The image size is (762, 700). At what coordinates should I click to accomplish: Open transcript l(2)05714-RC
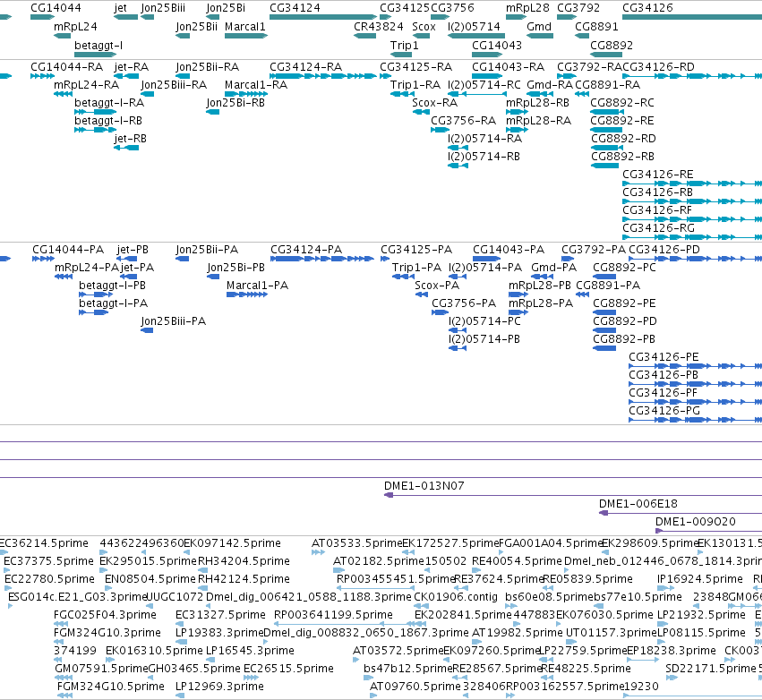484,84
